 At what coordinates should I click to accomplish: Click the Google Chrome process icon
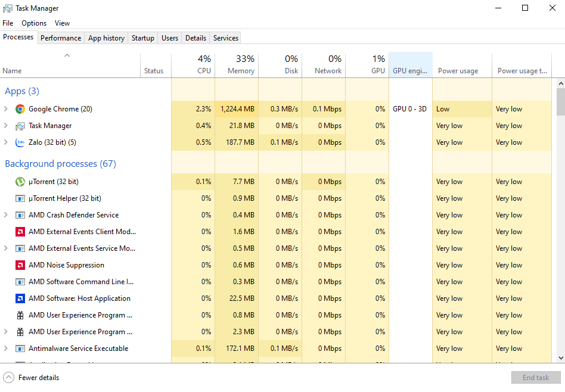pos(20,109)
